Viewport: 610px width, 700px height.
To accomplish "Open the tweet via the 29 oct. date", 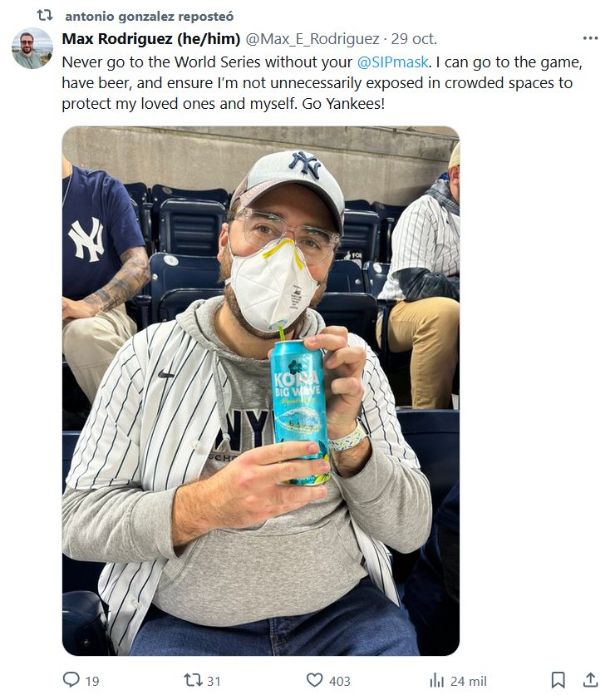I will coord(414,39).
